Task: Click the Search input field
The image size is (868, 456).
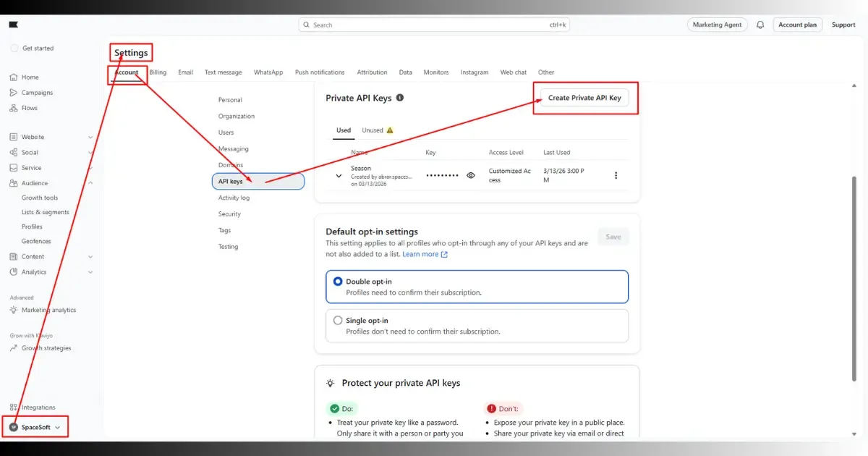Action: pyautogui.click(x=434, y=25)
